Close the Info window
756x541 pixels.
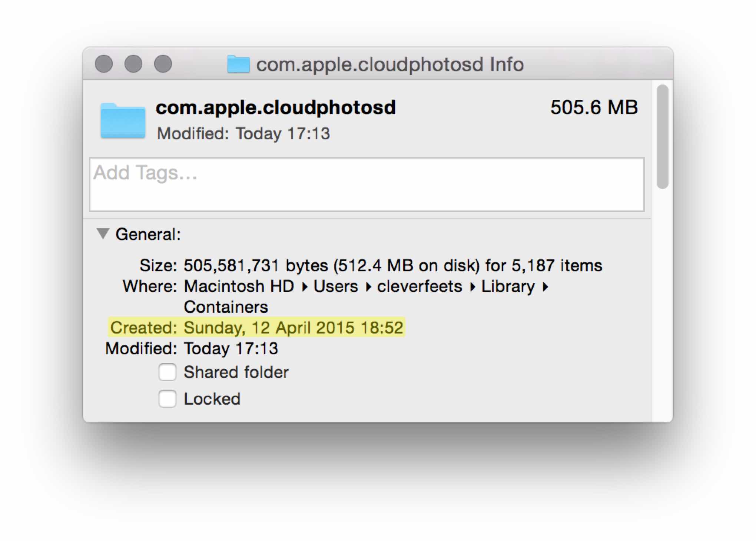[104, 64]
